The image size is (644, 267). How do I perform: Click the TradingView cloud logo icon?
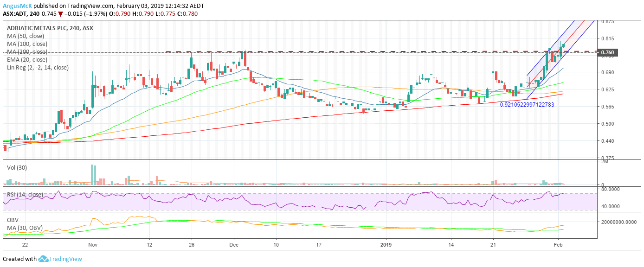coord(44,259)
